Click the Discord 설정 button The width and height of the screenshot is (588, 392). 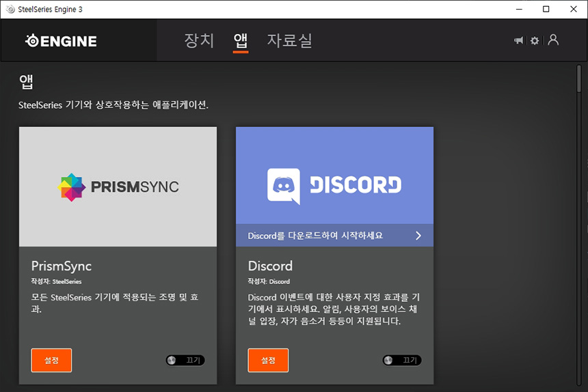click(268, 360)
